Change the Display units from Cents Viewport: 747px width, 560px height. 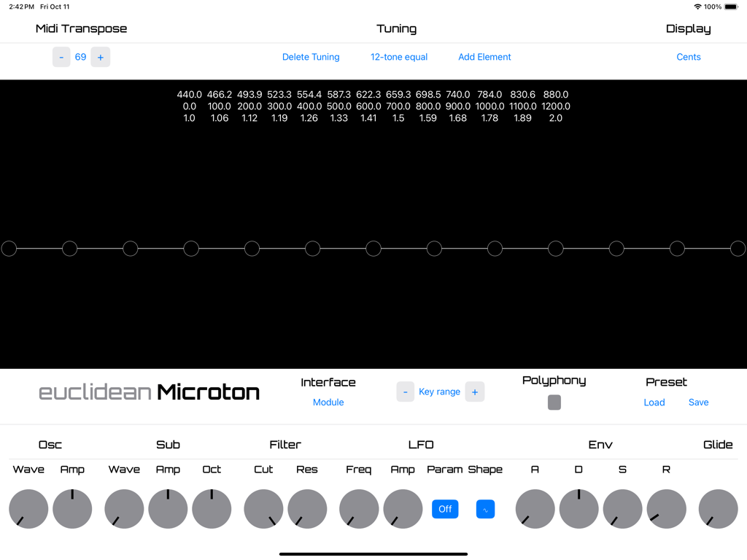point(689,57)
